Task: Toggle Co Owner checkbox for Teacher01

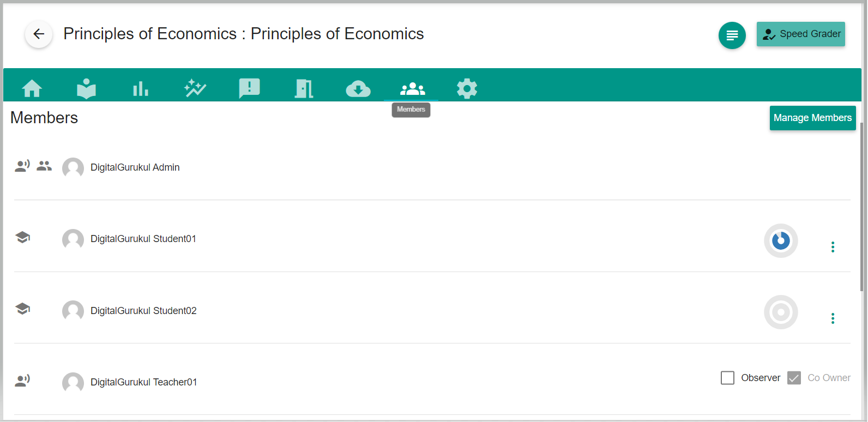Action: 794,378
